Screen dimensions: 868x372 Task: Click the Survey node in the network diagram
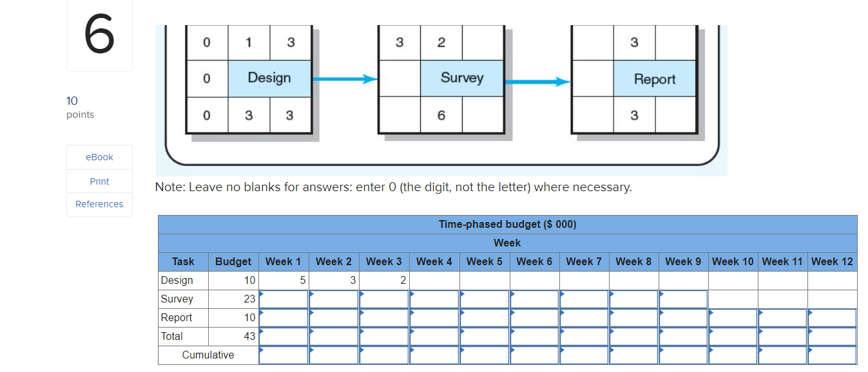461,78
